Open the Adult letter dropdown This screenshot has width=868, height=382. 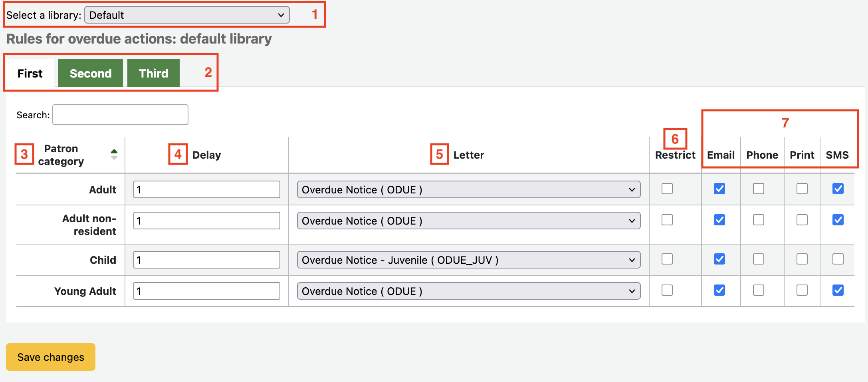[468, 190]
